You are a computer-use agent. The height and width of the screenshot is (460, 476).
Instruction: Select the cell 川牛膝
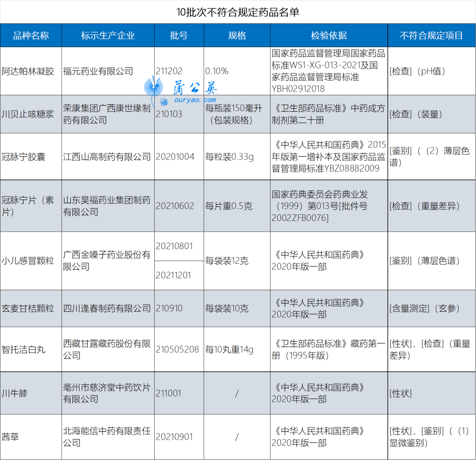(31, 393)
